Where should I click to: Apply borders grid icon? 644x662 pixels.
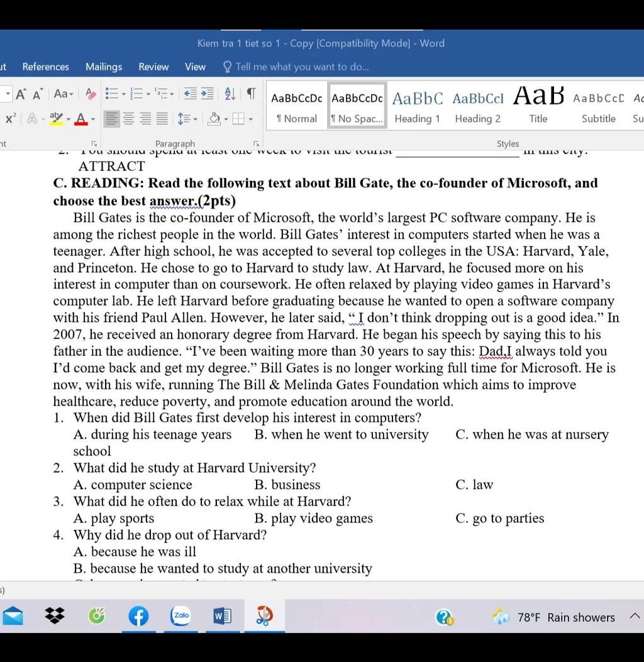tap(238, 119)
